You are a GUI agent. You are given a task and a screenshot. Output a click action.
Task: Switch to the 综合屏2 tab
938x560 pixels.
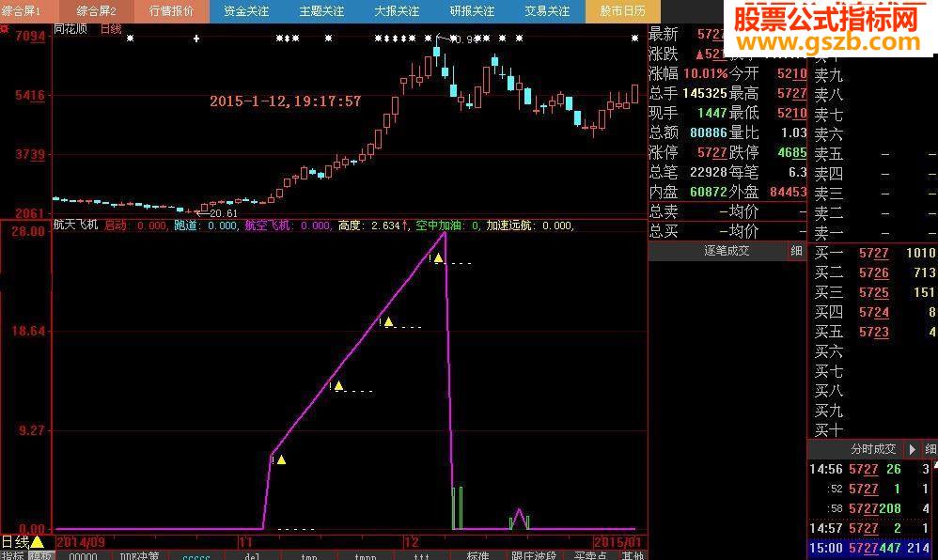[x=96, y=10]
